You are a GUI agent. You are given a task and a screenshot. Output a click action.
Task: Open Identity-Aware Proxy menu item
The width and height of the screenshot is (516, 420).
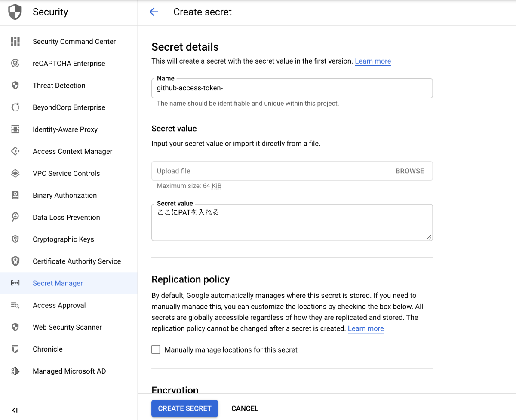[x=69, y=129]
